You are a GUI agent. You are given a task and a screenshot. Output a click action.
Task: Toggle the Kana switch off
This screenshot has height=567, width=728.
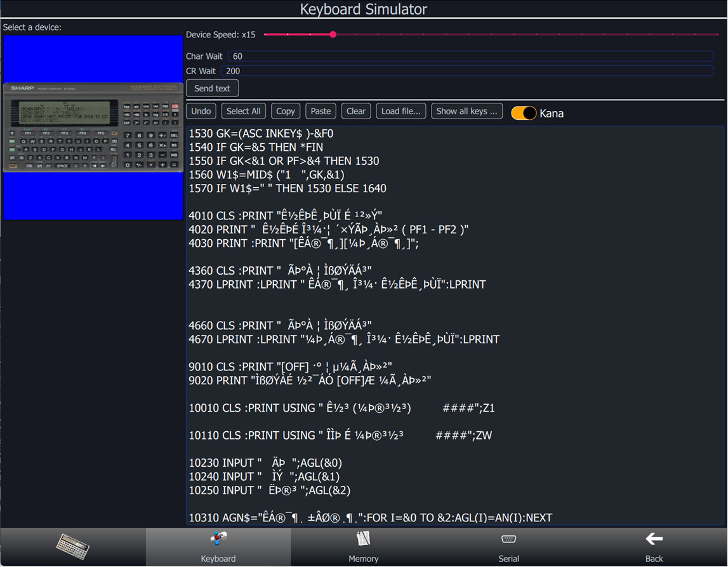[524, 113]
